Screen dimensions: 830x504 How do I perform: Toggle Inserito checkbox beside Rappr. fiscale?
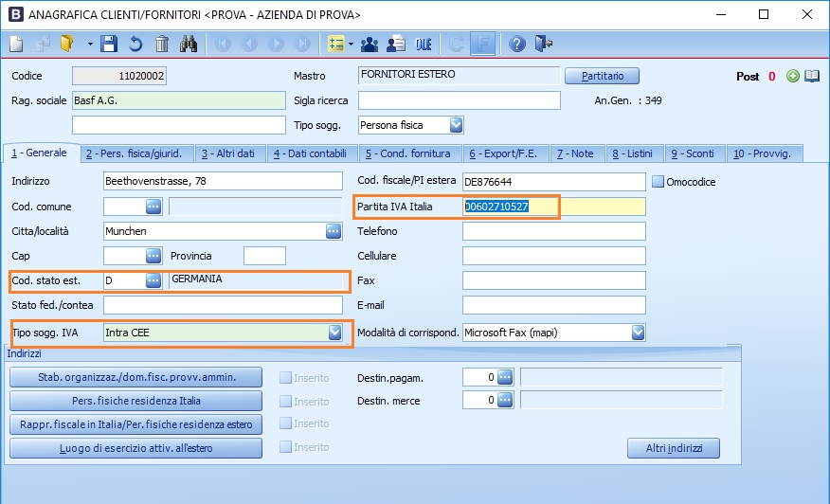(x=286, y=423)
